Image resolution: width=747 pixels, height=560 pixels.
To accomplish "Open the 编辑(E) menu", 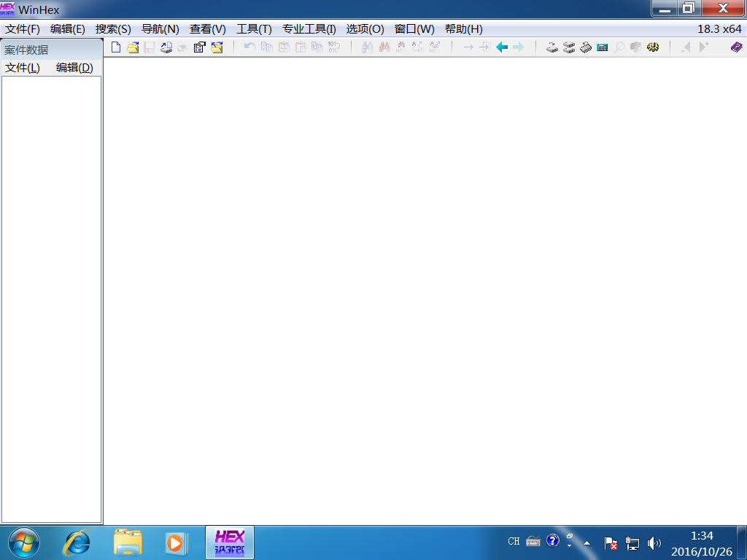I will point(68,29).
